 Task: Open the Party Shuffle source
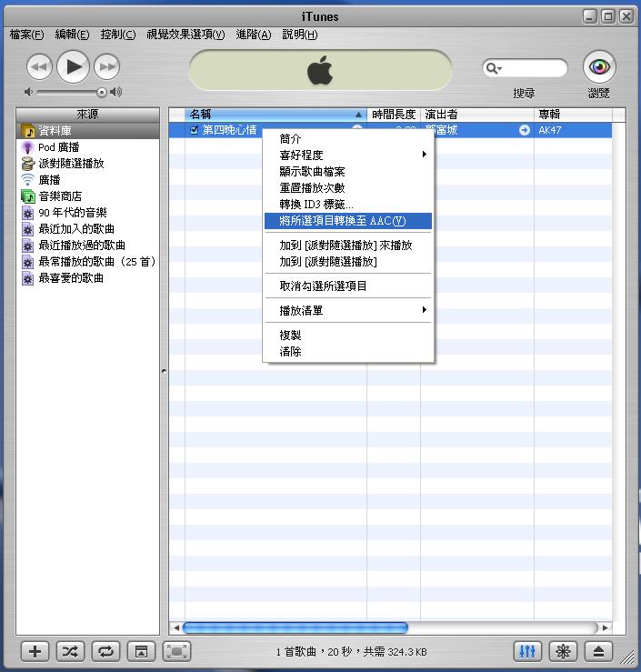click(70, 164)
